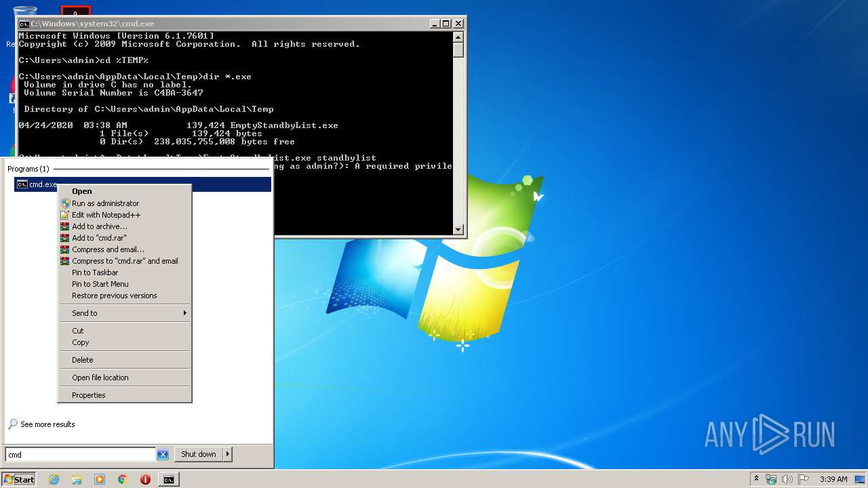This screenshot has height=488, width=868.
Task: Open Opera browser from taskbar
Action: click(x=145, y=479)
